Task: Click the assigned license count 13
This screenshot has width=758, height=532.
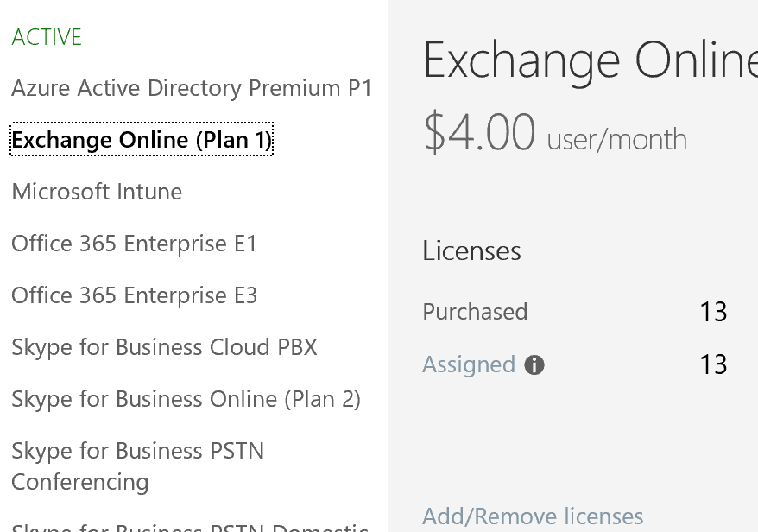Action: pyautogui.click(x=713, y=364)
